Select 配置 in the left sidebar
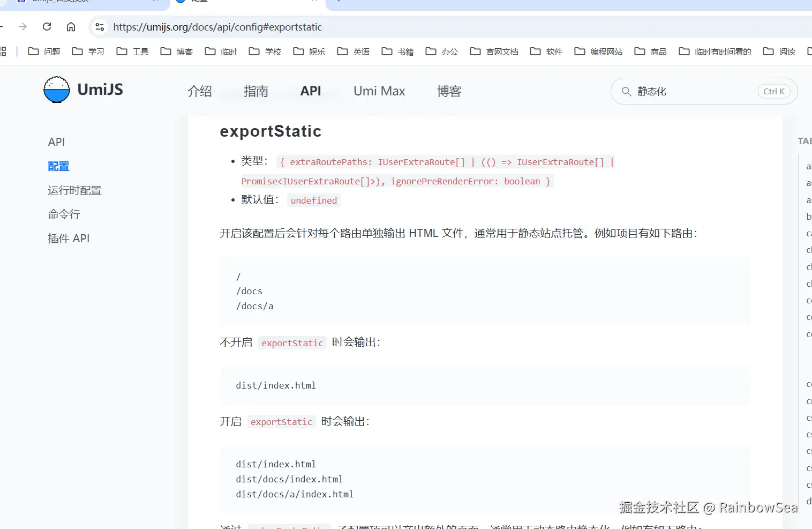Screen dimensions: 812x529 (x=58, y=166)
